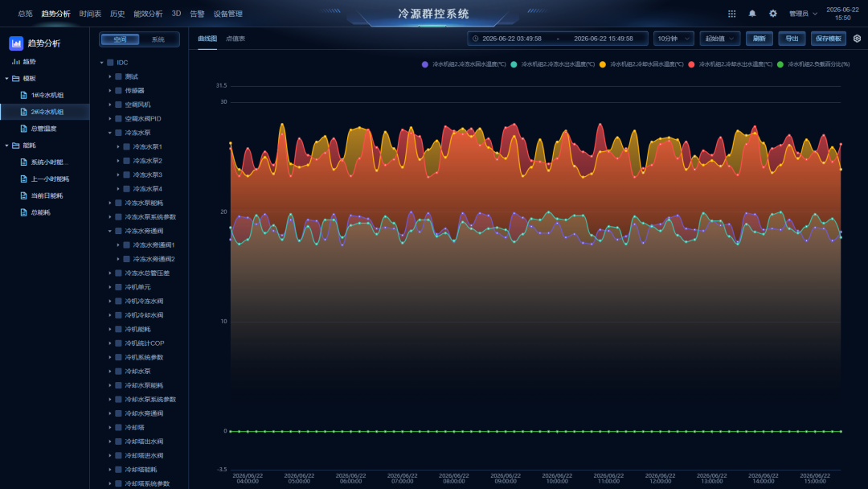Select the 趋势 bar chart icon

pyautogui.click(x=16, y=61)
